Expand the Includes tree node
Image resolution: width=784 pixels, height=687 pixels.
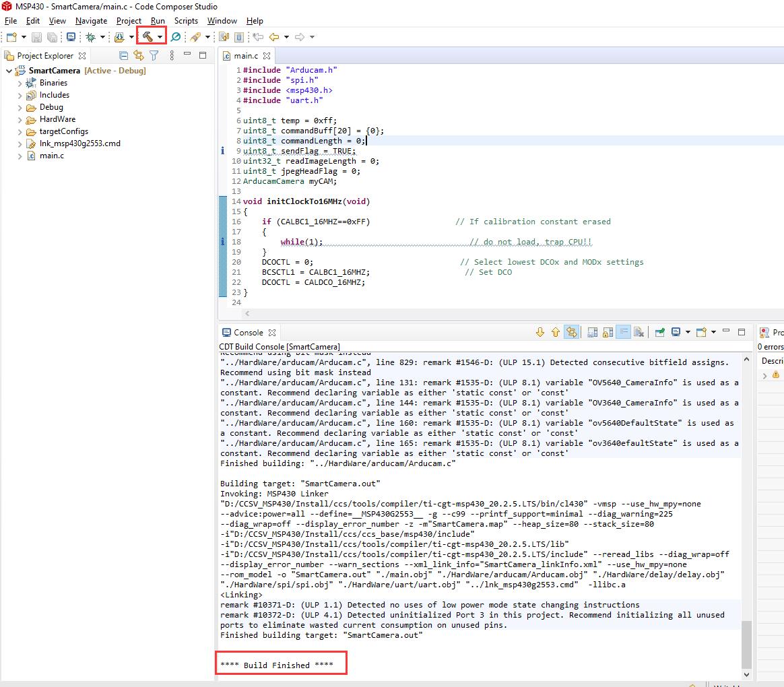[20, 96]
